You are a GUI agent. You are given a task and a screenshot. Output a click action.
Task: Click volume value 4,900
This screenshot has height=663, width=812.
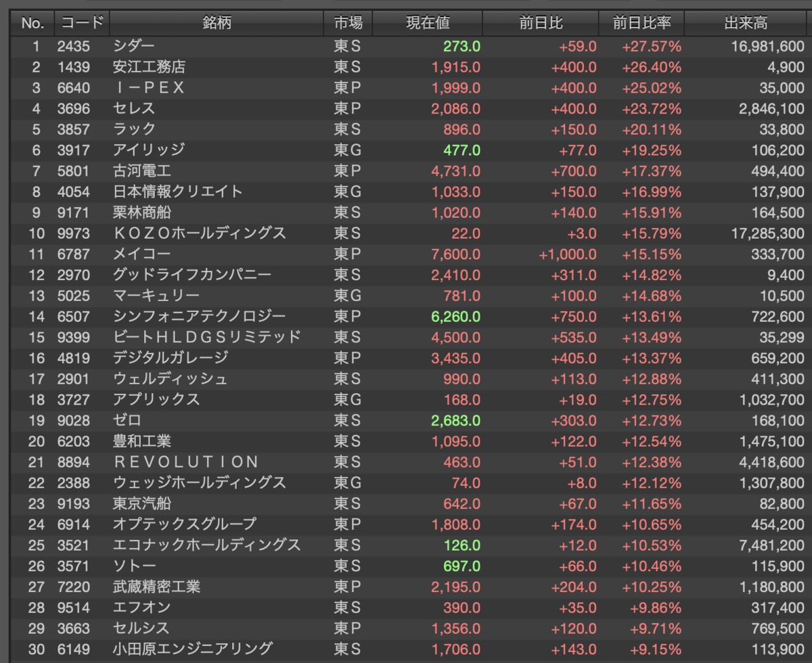pos(788,67)
